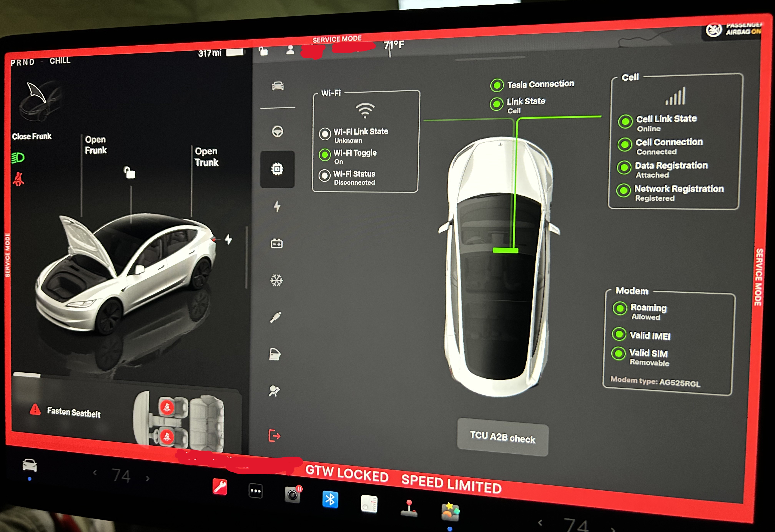
Task: Select the car overview sidebar tab
Action: 278,86
